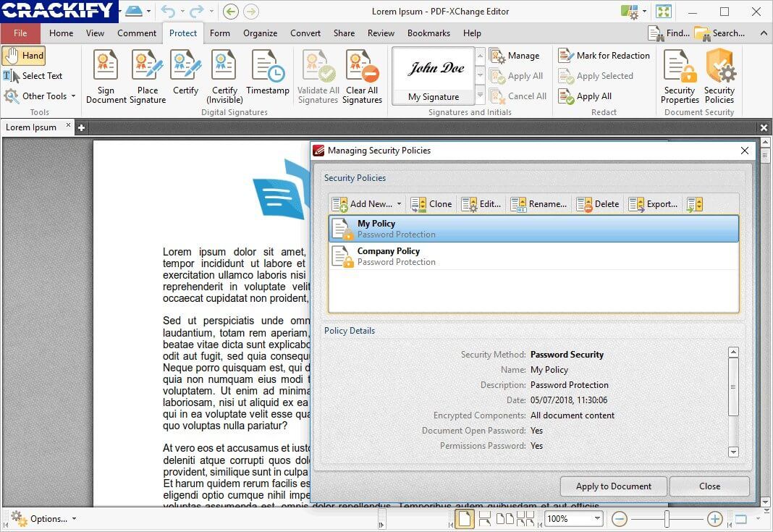Zoom out with minus button
773x532 pixels.
click(x=619, y=519)
